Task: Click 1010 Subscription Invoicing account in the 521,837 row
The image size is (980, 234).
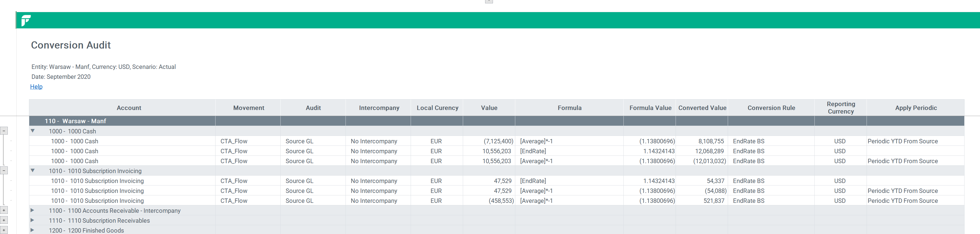Action: 97,200
